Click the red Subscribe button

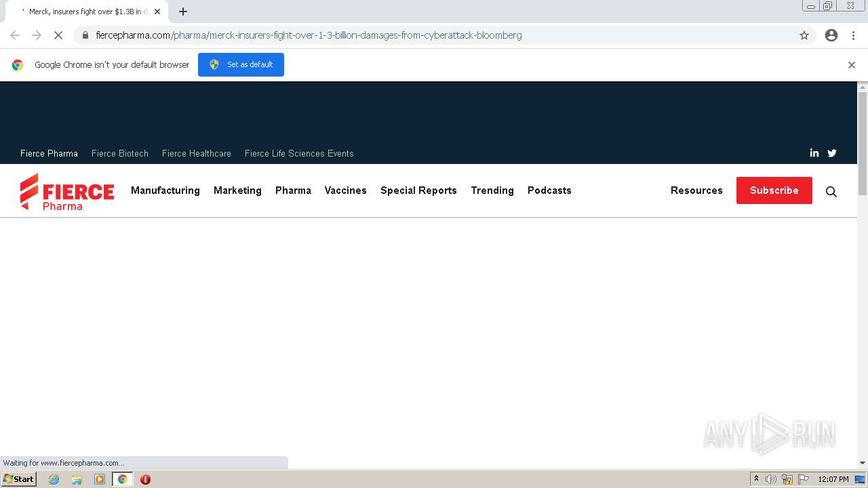pyautogui.click(x=774, y=190)
